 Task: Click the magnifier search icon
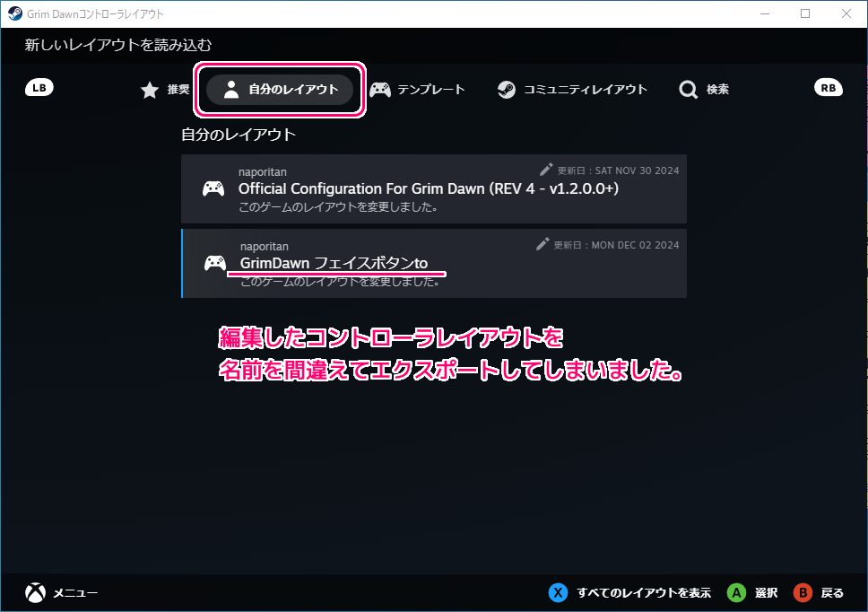[688, 90]
